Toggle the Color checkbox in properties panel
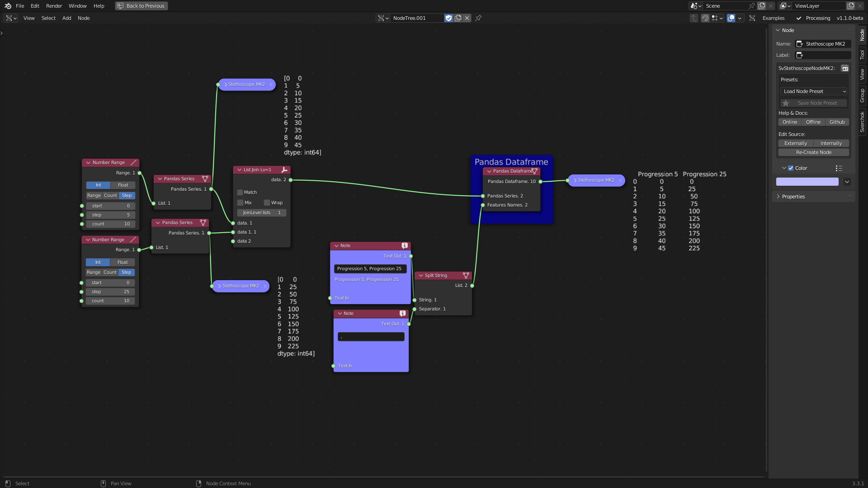This screenshot has width=868, height=488. tap(791, 168)
